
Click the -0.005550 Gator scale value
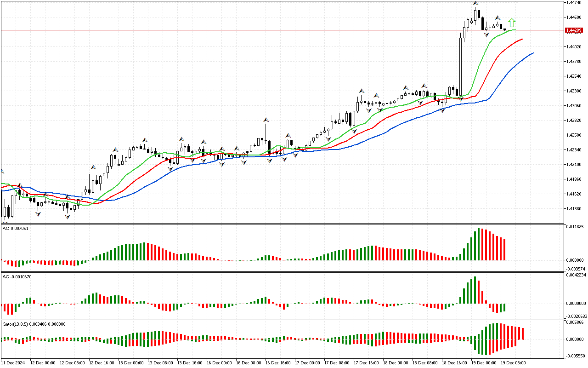(575, 356)
